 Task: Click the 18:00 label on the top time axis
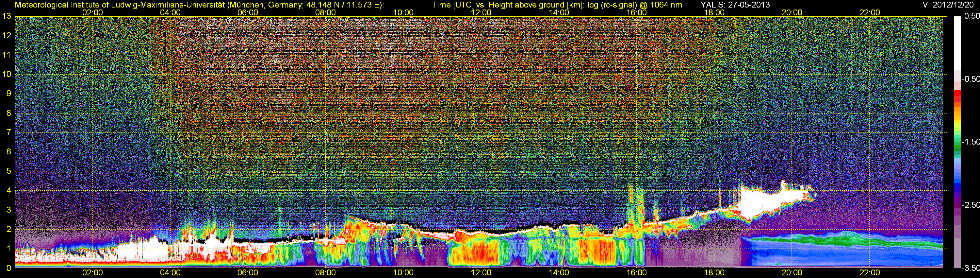[x=714, y=12]
